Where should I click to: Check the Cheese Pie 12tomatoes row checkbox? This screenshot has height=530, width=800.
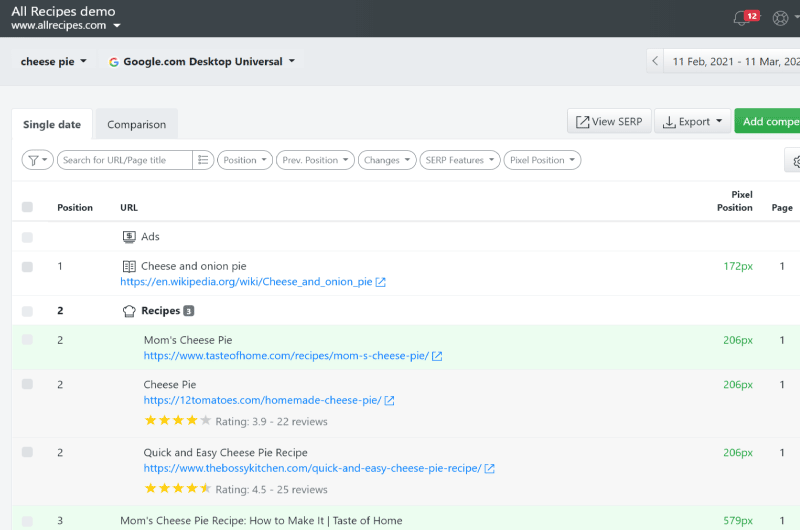pyautogui.click(x=28, y=384)
